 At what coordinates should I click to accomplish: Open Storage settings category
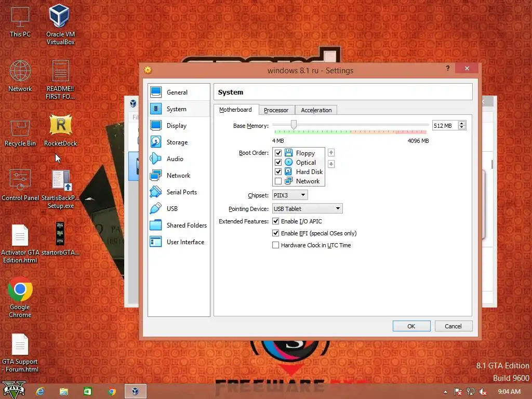point(179,142)
